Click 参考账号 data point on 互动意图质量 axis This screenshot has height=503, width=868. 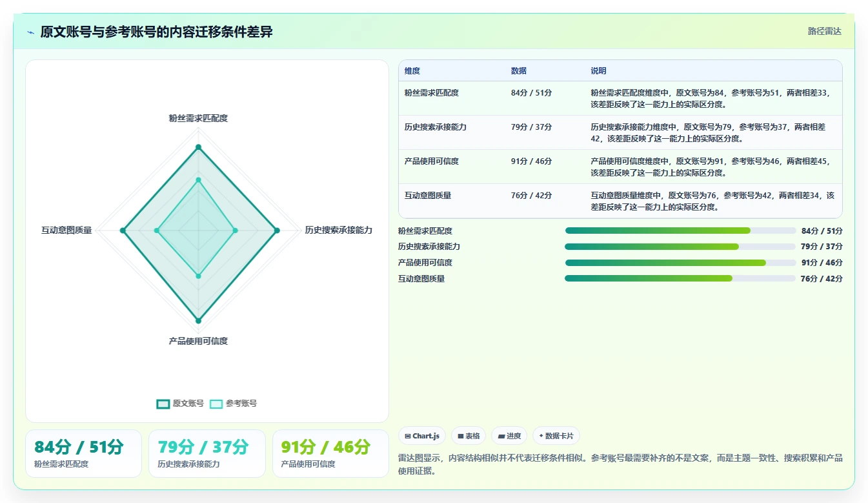coord(157,231)
